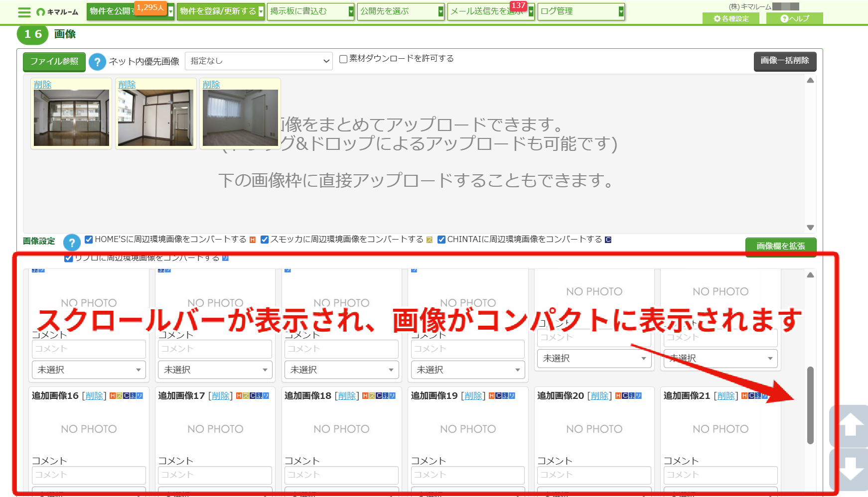Expand 物件を公開する menu arrow
This screenshot has height=497, width=868.
[x=171, y=11]
